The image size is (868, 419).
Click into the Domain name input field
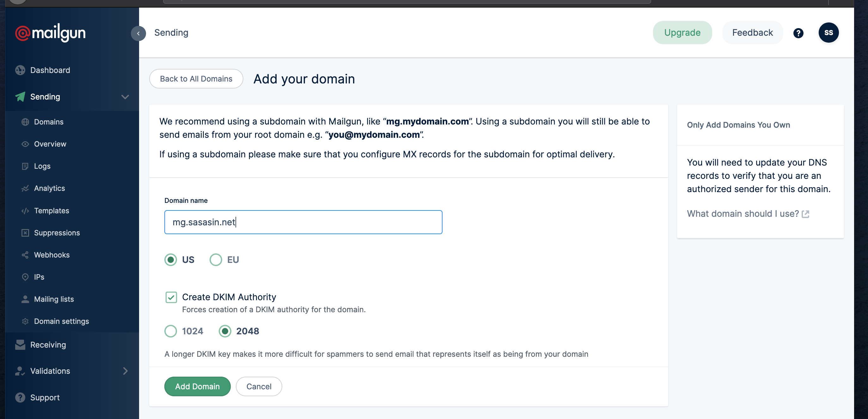[x=303, y=222]
